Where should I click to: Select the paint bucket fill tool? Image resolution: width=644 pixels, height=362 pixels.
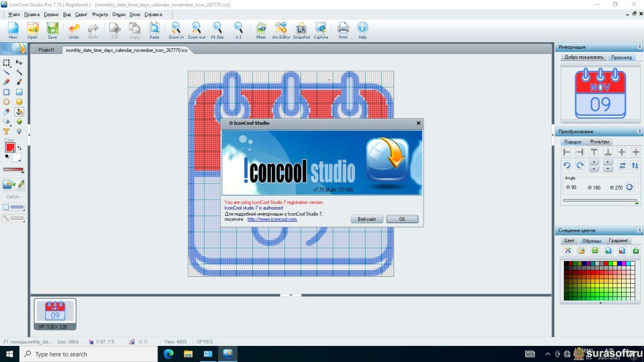click(x=19, y=112)
